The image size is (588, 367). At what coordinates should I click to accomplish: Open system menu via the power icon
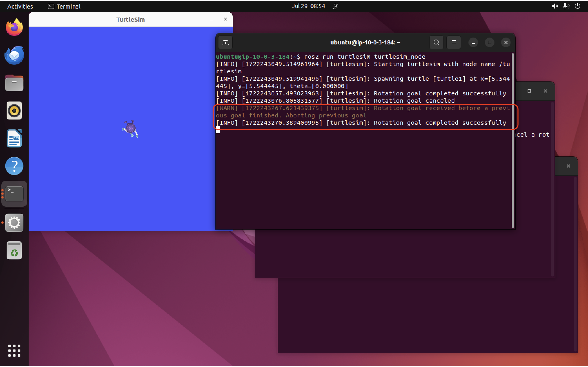[x=578, y=6]
